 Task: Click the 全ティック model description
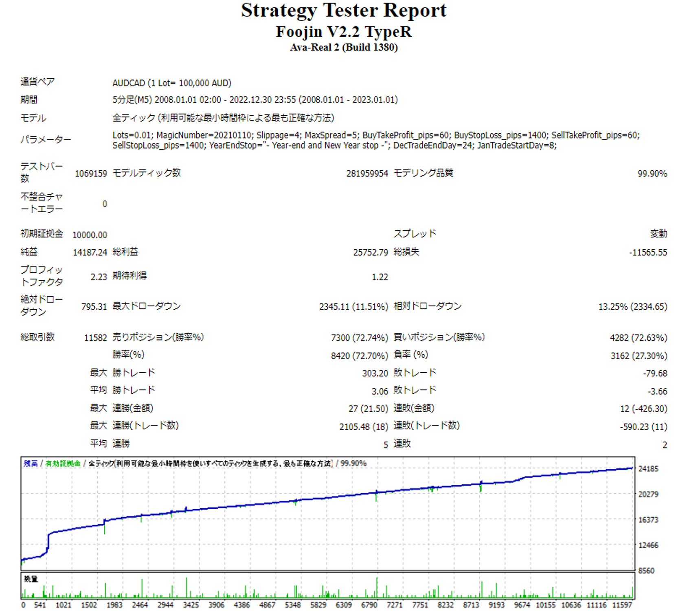tap(223, 118)
